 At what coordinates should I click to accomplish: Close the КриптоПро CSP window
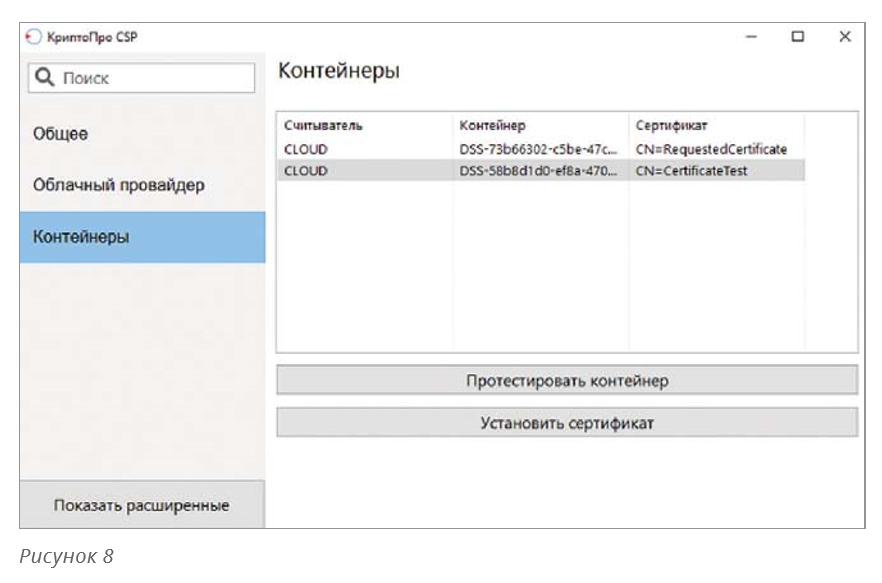[x=845, y=37]
